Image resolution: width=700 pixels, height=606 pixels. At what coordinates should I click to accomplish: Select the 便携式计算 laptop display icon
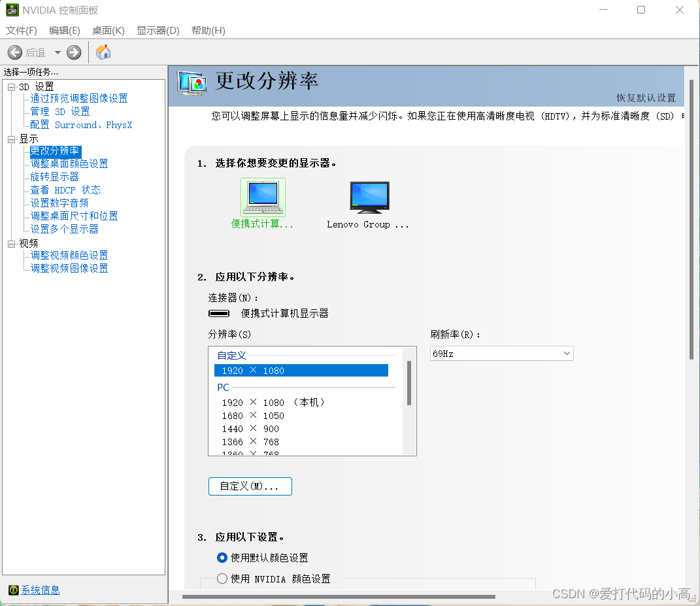click(x=263, y=197)
